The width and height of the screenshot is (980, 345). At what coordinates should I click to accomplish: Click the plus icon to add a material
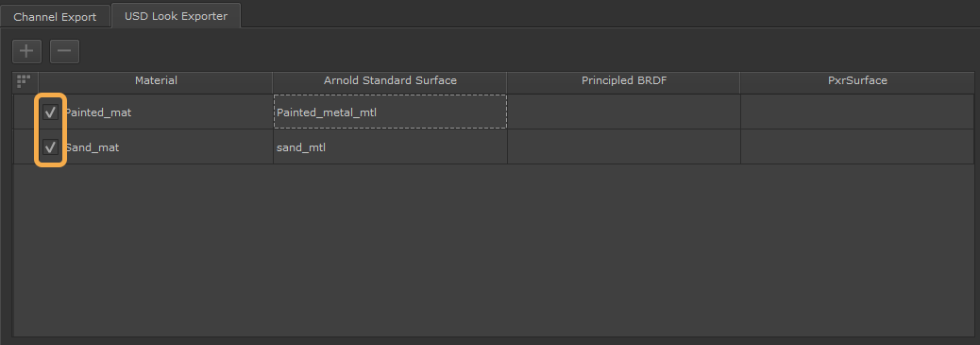click(26, 51)
